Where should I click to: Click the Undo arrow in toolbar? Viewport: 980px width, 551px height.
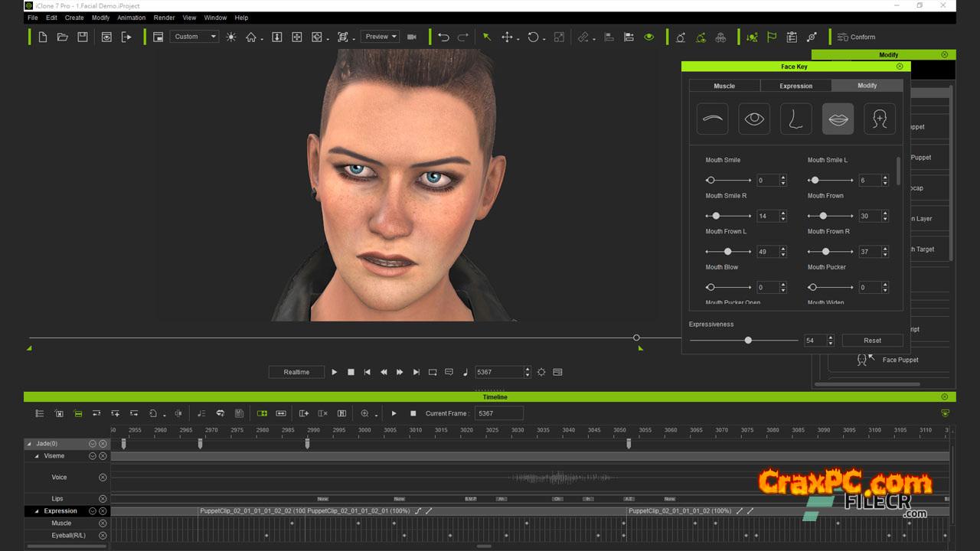[443, 37]
